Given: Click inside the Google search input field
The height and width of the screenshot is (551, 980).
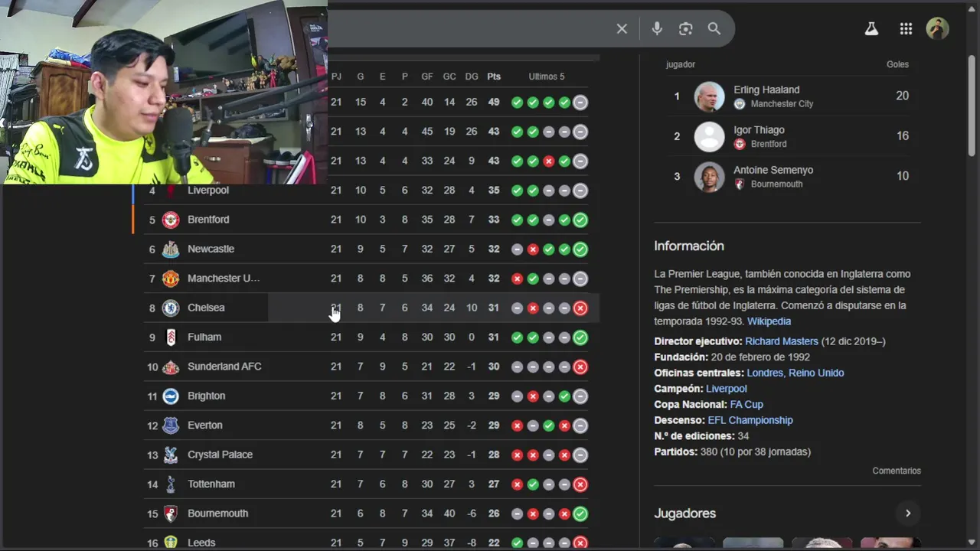Looking at the screenshot, I should pyautogui.click(x=467, y=28).
